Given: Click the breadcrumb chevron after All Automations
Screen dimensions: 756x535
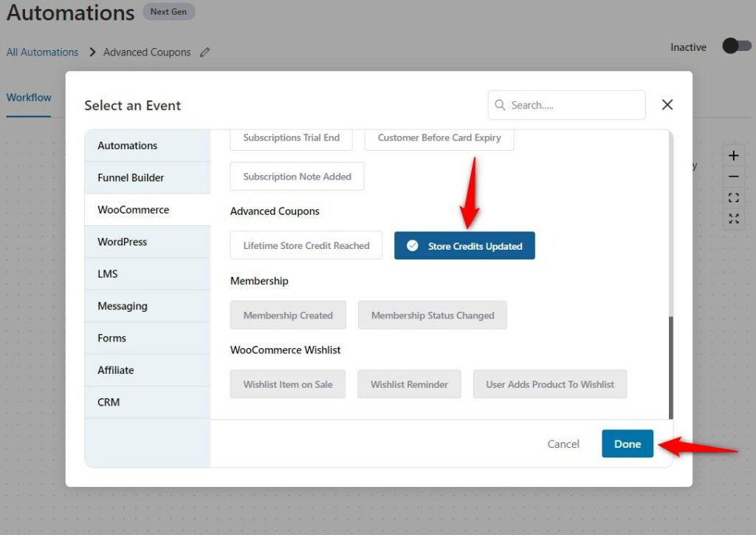Looking at the screenshot, I should pos(92,52).
